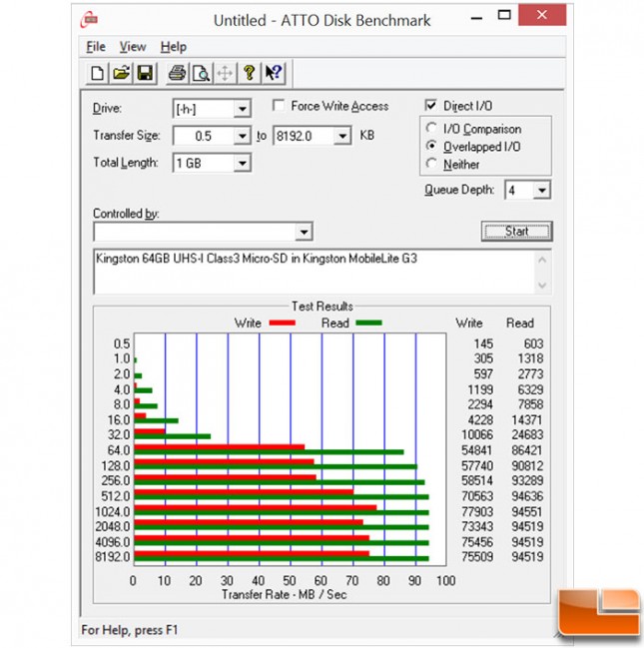
Task: Open the Transfer Size maximum 8192.0 dropdown
Action: (x=342, y=136)
